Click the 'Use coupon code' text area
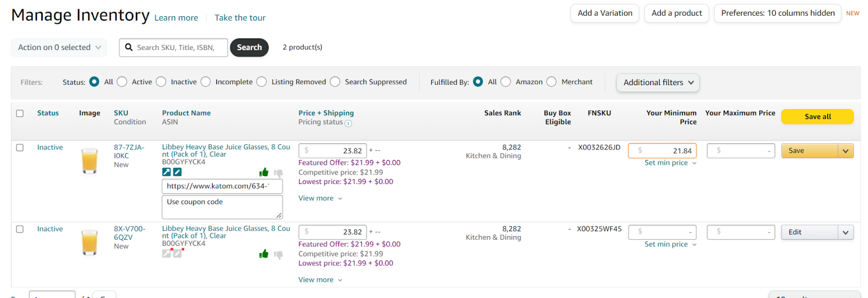868x298 pixels. tap(222, 207)
